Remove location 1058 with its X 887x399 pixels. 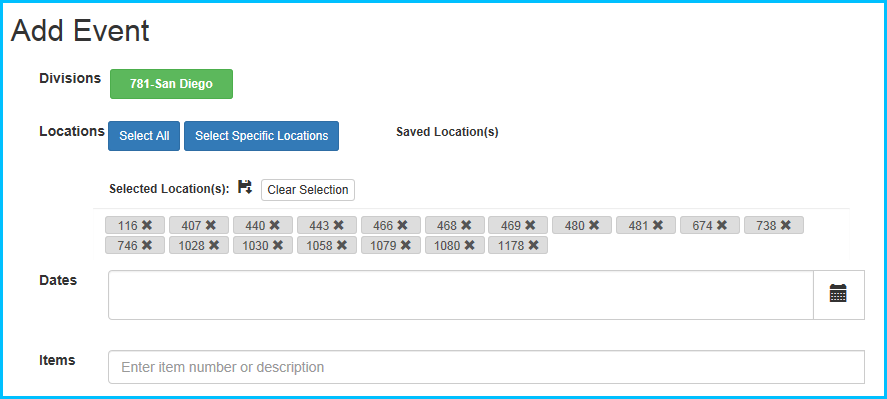pyautogui.click(x=342, y=245)
